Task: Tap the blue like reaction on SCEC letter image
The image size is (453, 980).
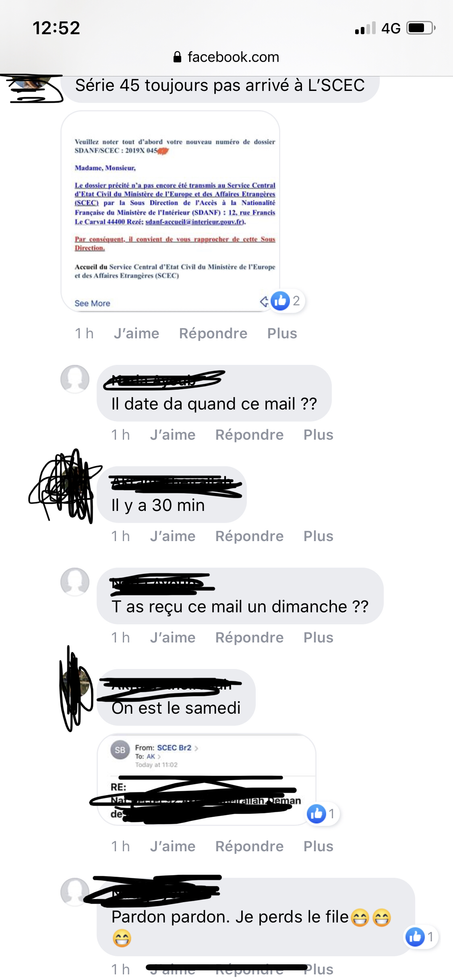Action: (280, 301)
